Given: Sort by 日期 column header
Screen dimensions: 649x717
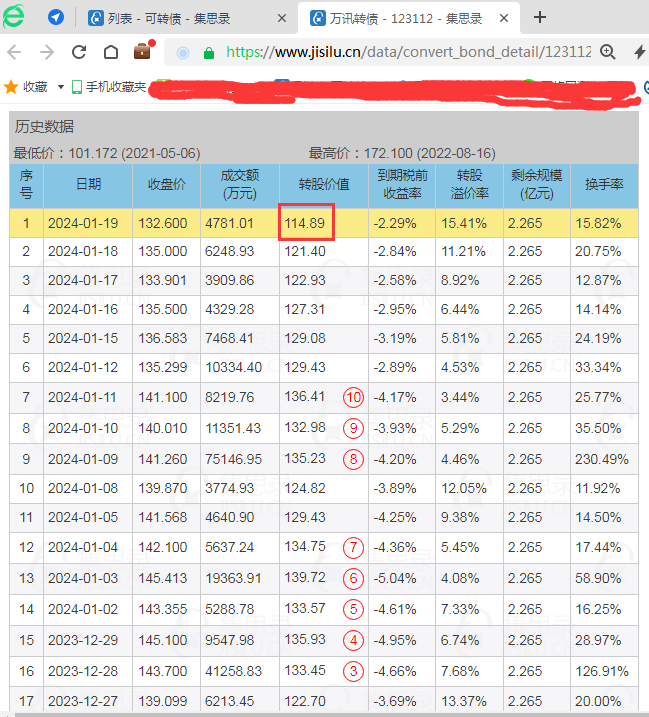Looking at the screenshot, I should coord(88,185).
